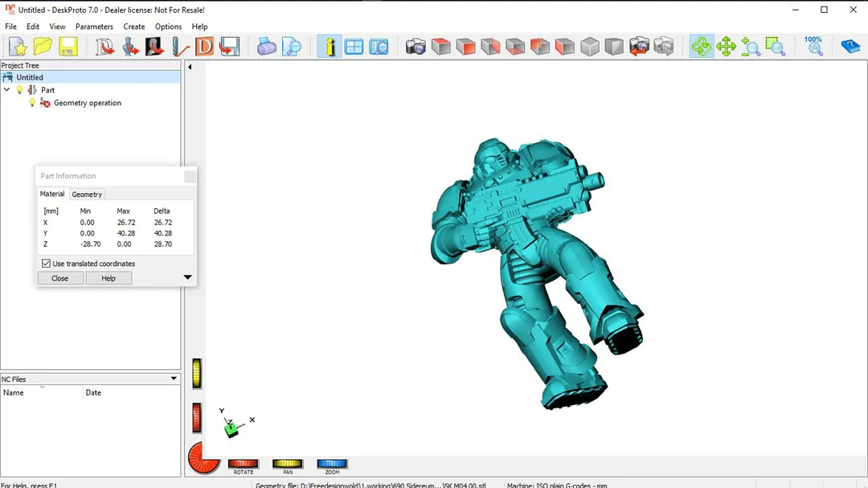Select the cube view with red left face
Viewport: 868px width, 488px height.
pyautogui.click(x=565, y=47)
